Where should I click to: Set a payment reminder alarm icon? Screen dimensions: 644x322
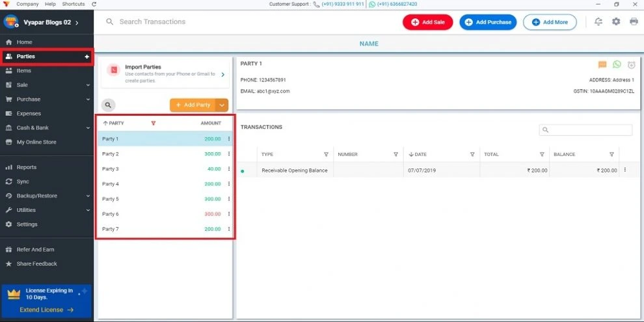(x=632, y=64)
